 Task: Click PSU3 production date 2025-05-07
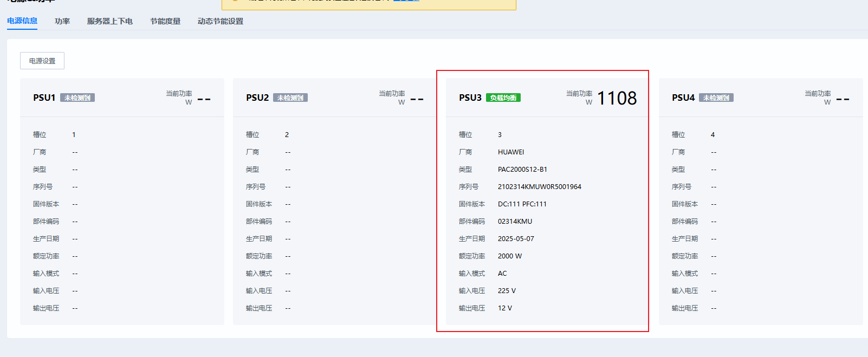(516, 239)
